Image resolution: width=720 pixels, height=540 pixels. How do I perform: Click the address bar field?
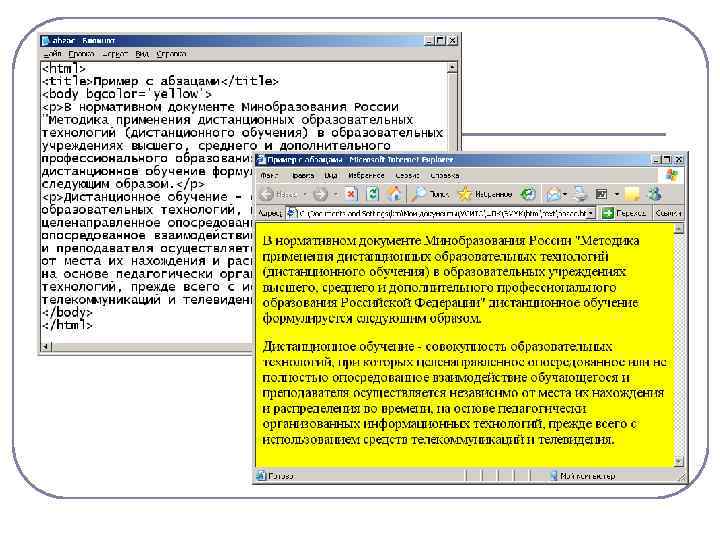coord(441,213)
